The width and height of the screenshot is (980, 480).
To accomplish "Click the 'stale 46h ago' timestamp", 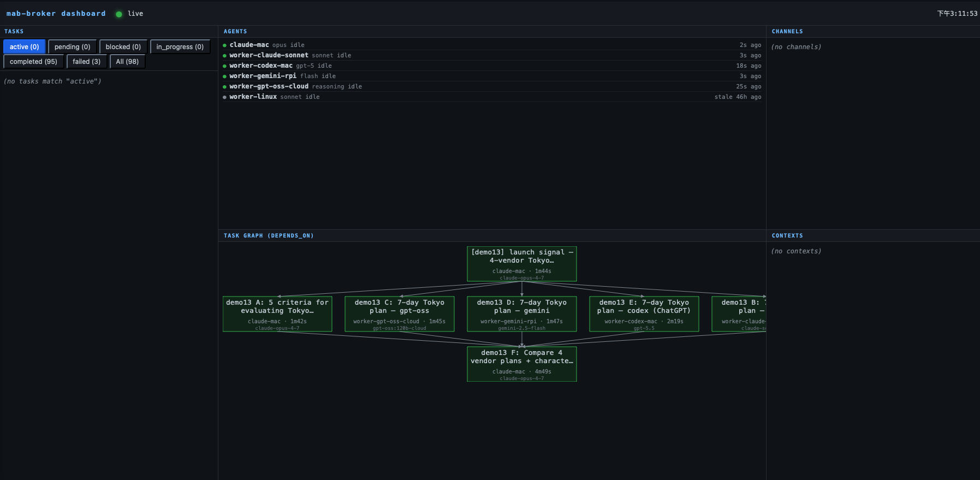I will point(738,97).
